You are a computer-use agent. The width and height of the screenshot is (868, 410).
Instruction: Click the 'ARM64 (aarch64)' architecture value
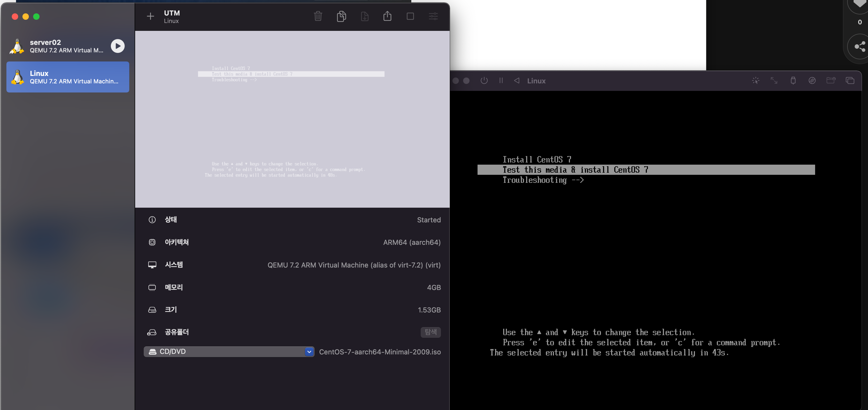412,242
